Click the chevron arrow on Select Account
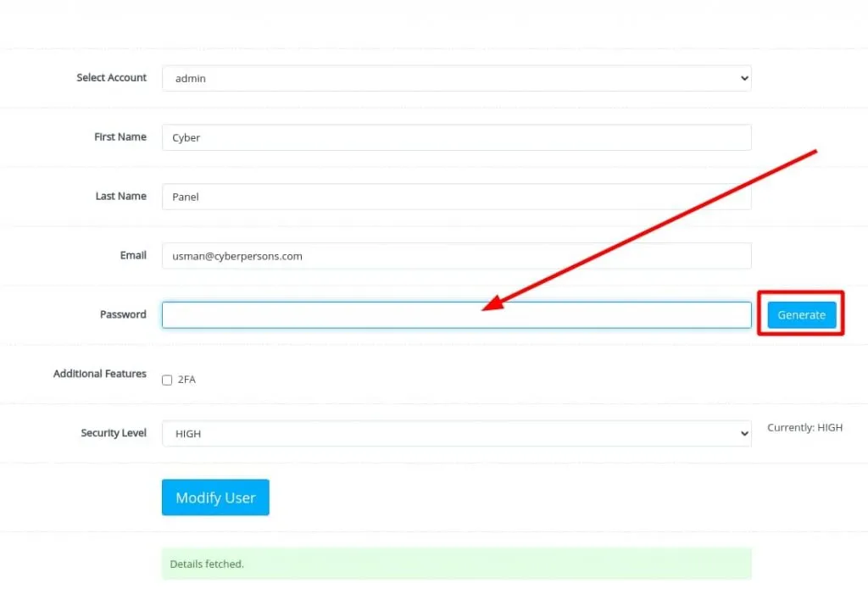This screenshot has height=589, width=868. click(743, 78)
